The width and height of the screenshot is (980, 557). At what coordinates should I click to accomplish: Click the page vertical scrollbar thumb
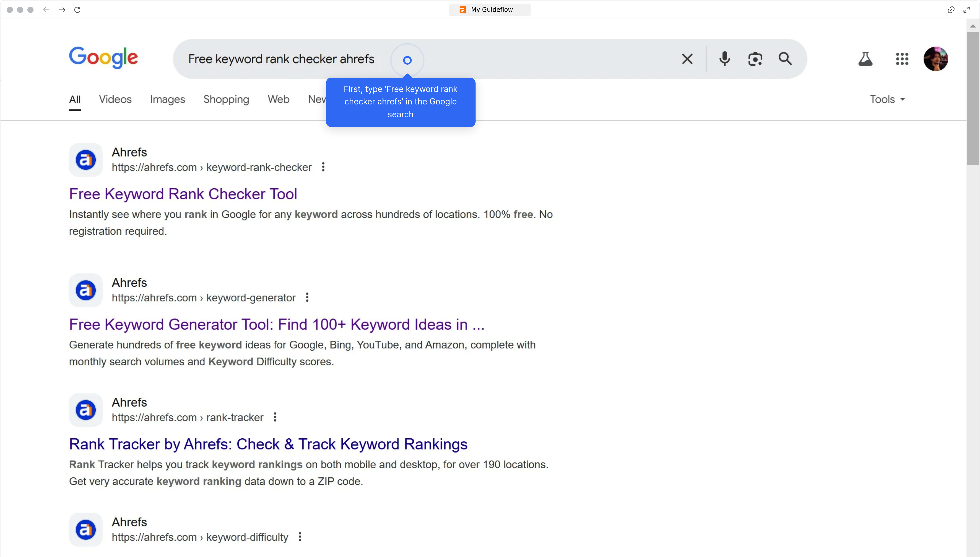click(x=973, y=98)
